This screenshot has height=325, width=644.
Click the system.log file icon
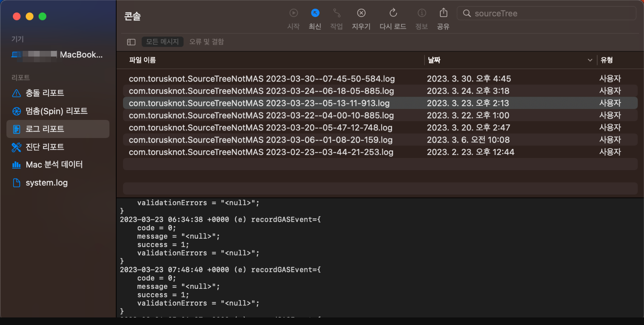pyautogui.click(x=16, y=183)
